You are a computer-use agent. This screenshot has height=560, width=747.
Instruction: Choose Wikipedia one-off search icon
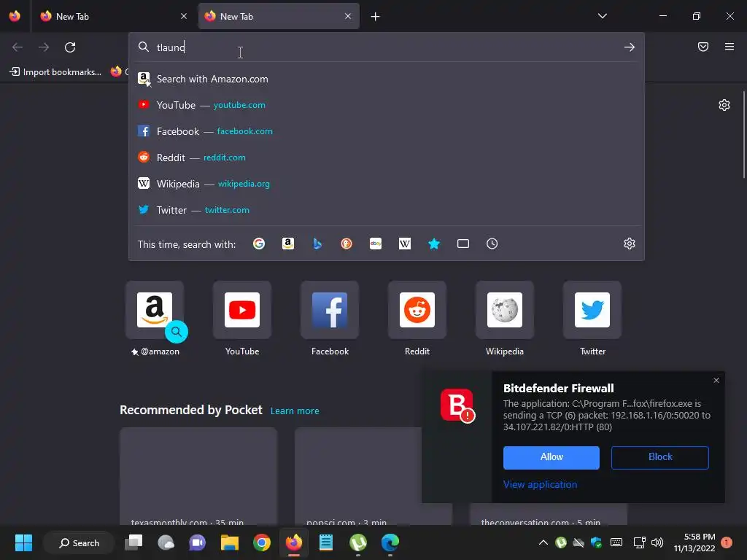coord(404,244)
